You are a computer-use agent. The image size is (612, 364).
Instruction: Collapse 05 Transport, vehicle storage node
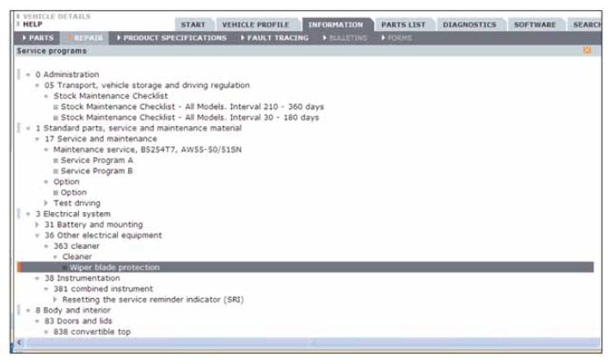point(37,85)
